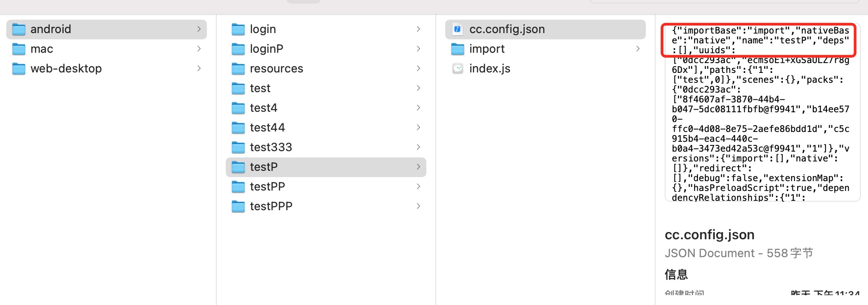Expand the android folder chevron
Viewport: 868px width, 305px height.
coord(199,29)
